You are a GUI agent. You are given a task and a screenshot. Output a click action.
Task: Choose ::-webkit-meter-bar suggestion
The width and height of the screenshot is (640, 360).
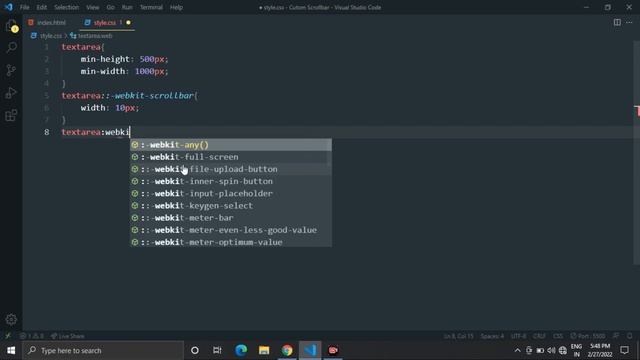click(231, 218)
